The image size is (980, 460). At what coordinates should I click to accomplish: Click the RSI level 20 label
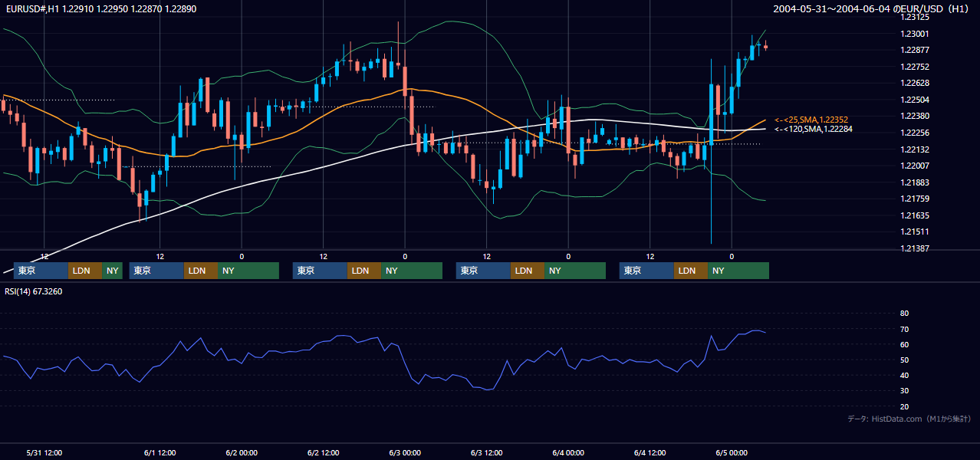(904, 406)
